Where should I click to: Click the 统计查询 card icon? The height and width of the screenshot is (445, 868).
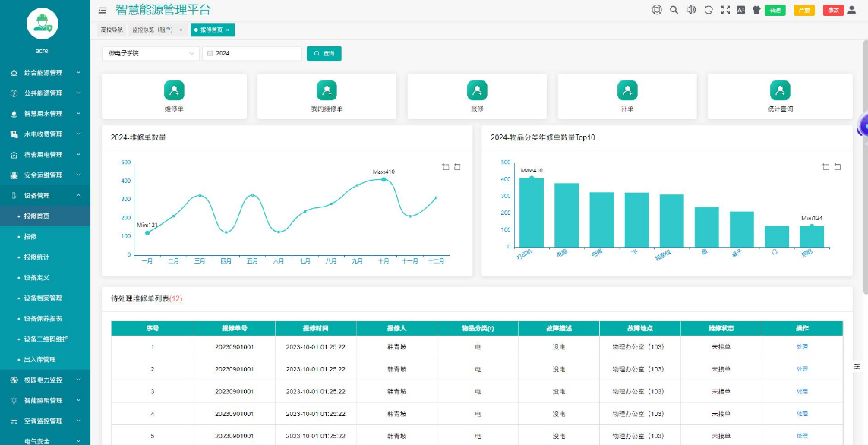click(780, 90)
